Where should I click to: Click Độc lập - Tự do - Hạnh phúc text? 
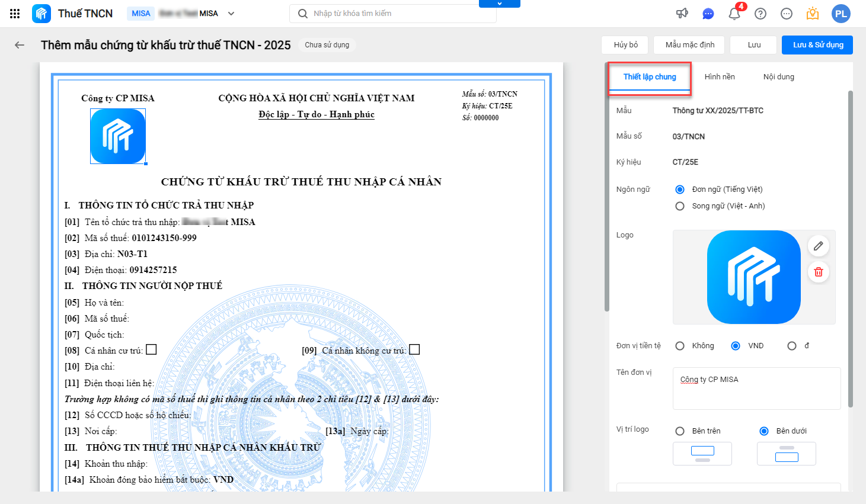point(317,114)
